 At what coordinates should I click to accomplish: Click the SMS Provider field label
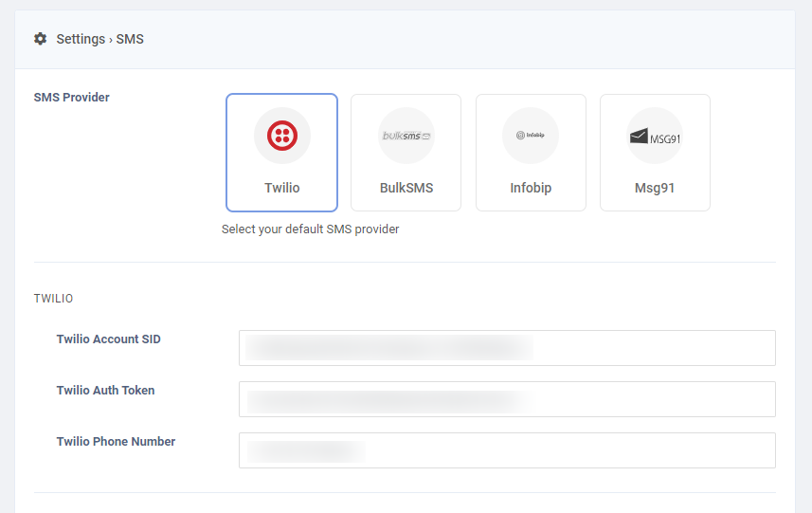point(71,98)
